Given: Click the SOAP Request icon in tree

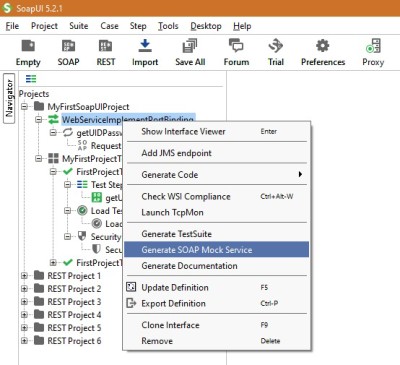Looking at the screenshot, I should coord(82,145).
